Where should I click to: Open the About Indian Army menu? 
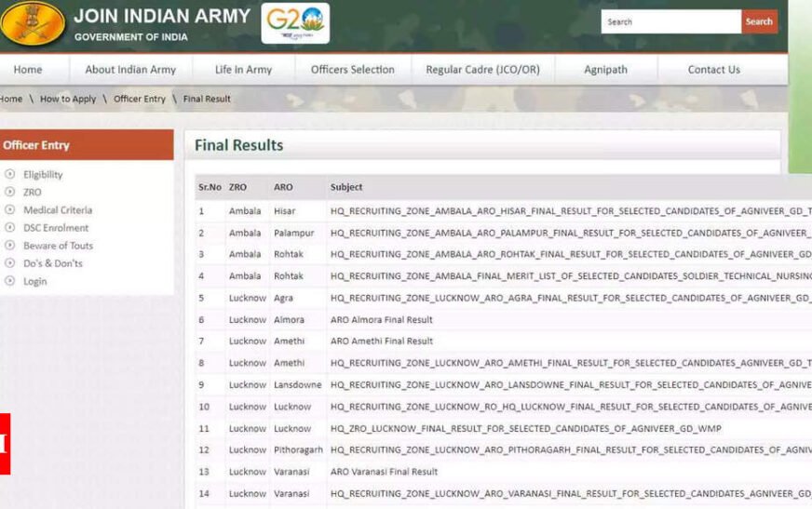[130, 69]
